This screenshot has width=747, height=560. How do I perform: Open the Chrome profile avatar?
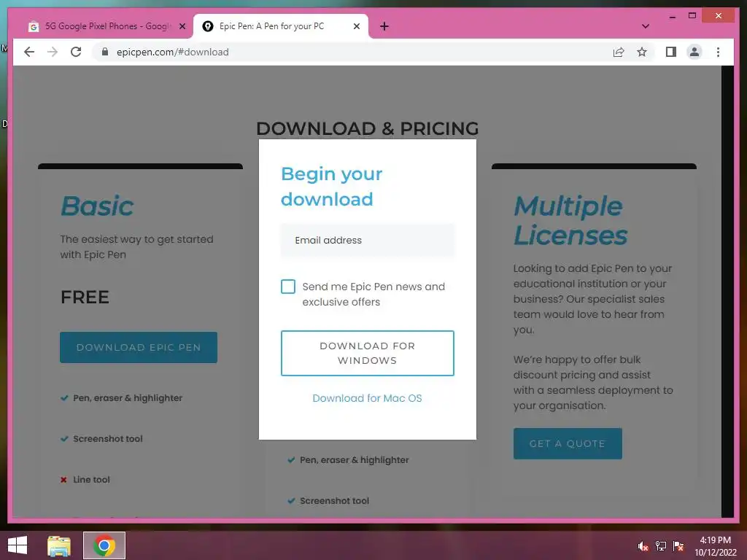click(x=694, y=52)
